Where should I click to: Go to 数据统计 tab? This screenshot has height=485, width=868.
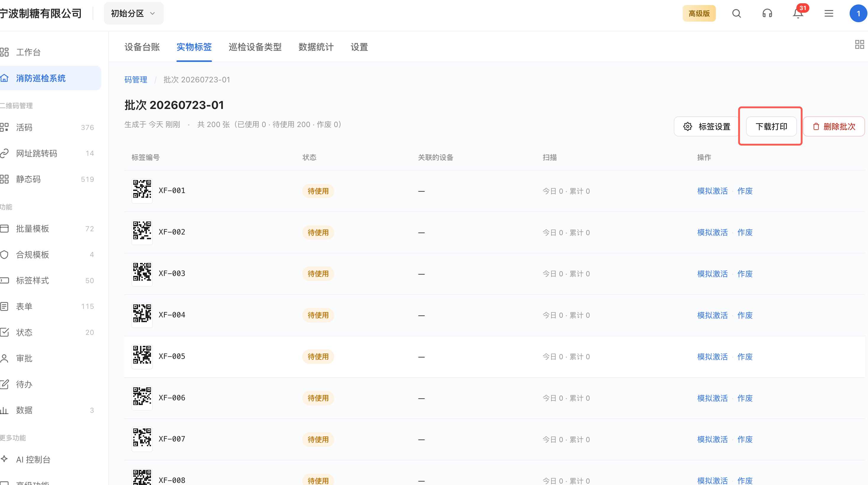[x=316, y=47]
